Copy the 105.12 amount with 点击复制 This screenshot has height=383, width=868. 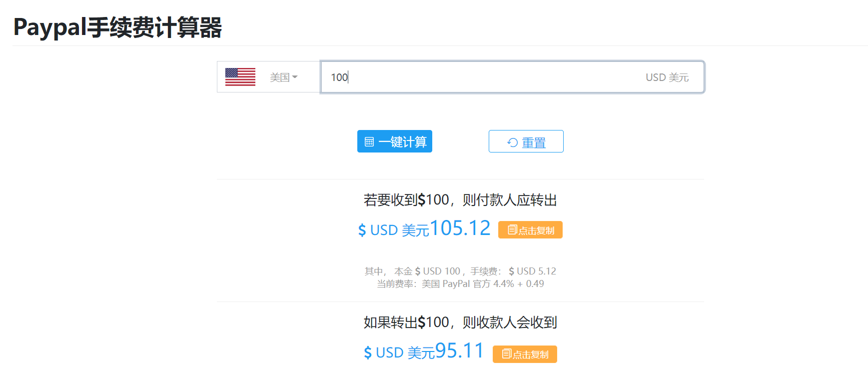pyautogui.click(x=530, y=230)
